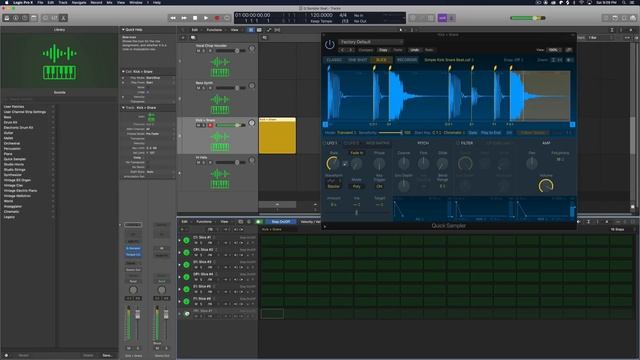
Task: Click the Scissors editor toolbar button
Action: [63, 18]
